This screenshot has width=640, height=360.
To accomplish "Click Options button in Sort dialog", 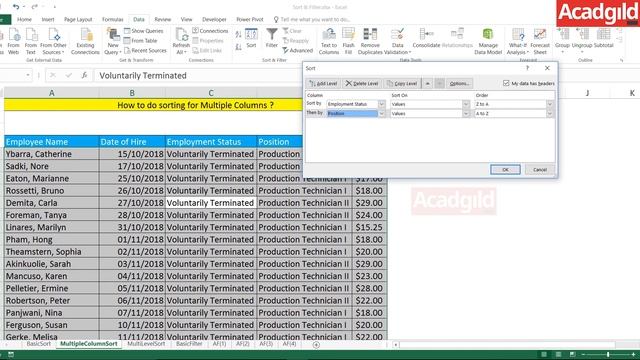I will [459, 83].
